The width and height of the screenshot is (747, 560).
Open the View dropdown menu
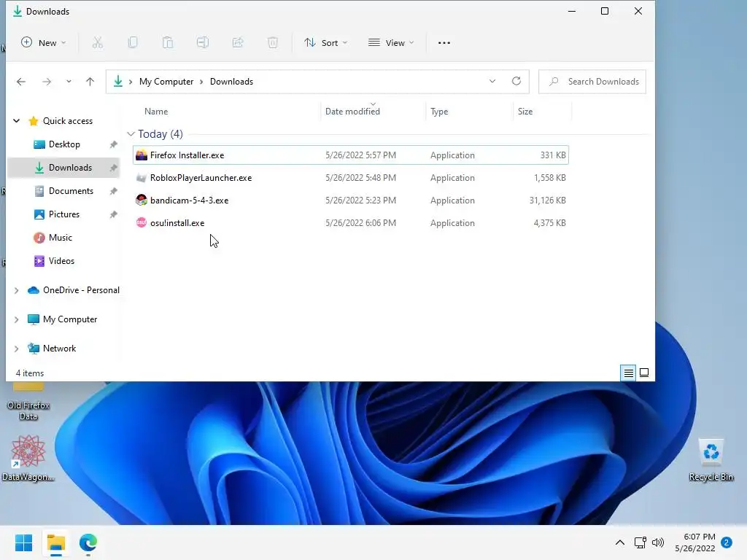(x=391, y=43)
